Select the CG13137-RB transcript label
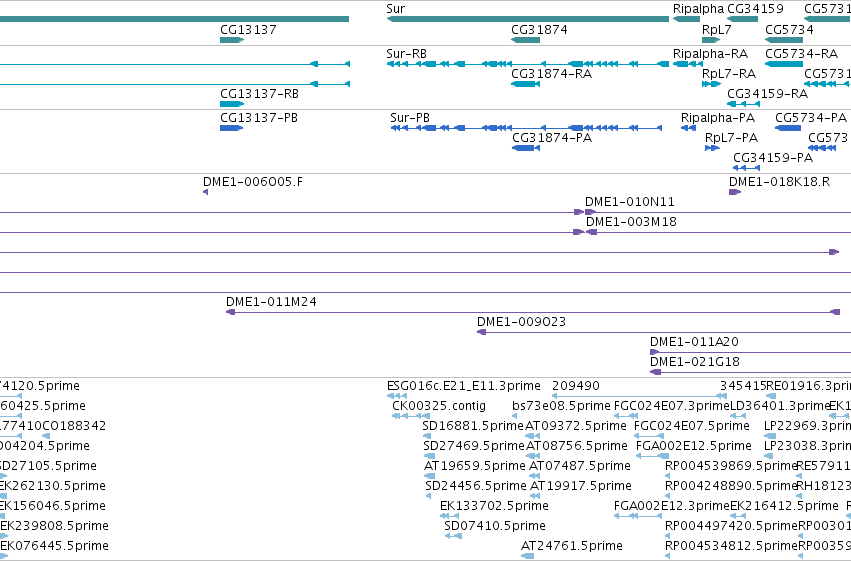Image resolution: width=851 pixels, height=561 pixels. pyautogui.click(x=259, y=94)
